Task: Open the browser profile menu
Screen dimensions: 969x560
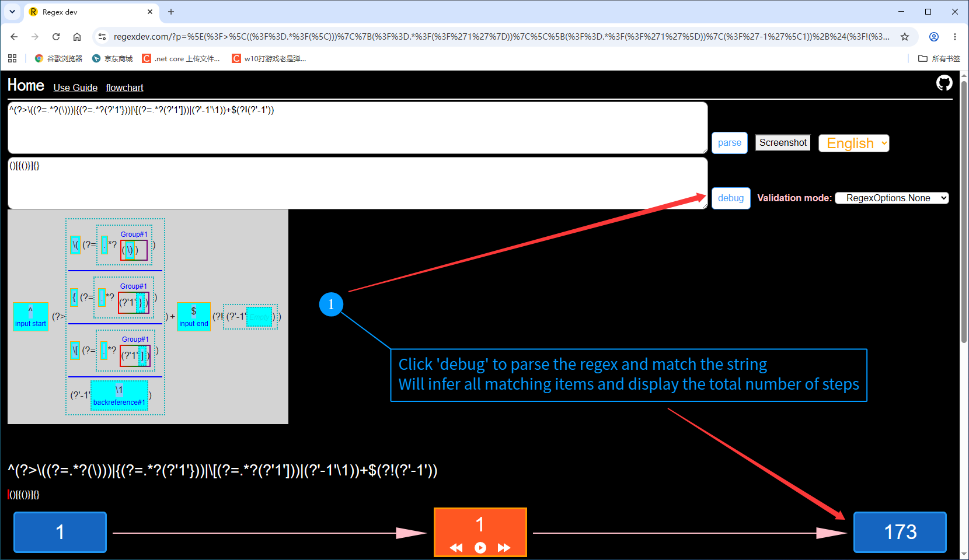Action: click(934, 37)
